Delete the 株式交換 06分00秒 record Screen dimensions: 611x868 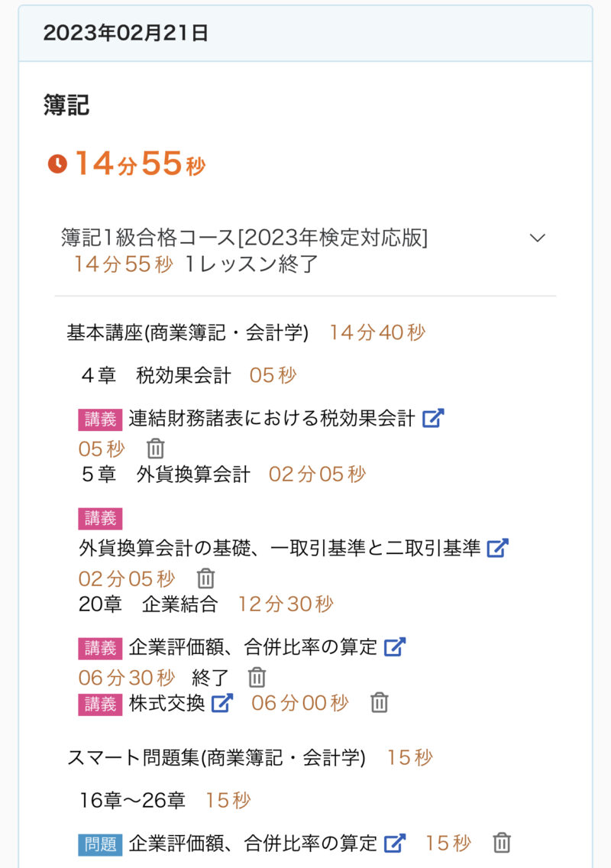379,702
